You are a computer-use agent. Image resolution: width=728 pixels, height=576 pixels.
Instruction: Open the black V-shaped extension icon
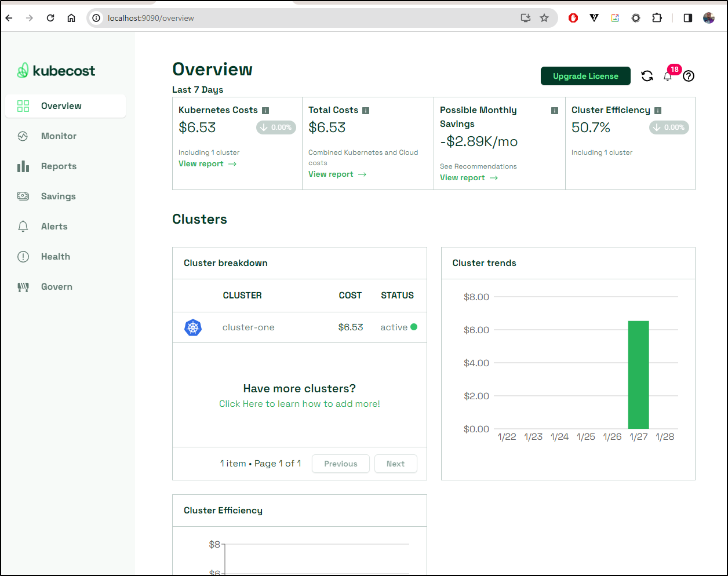[594, 18]
